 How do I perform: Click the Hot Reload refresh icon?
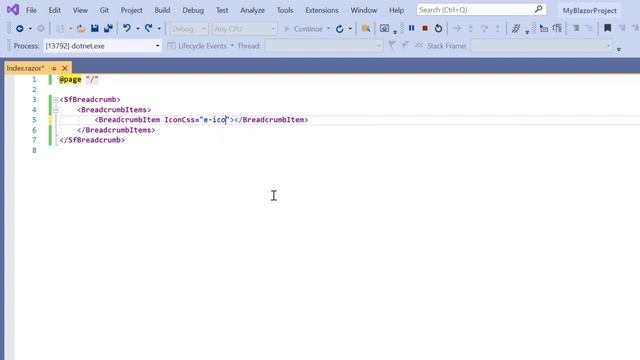pyautogui.click(x=340, y=29)
